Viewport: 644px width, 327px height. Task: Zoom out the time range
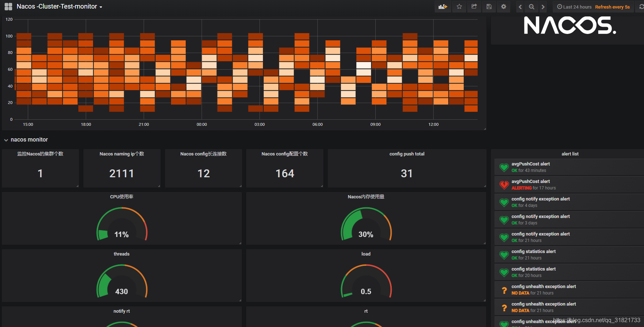click(x=532, y=7)
